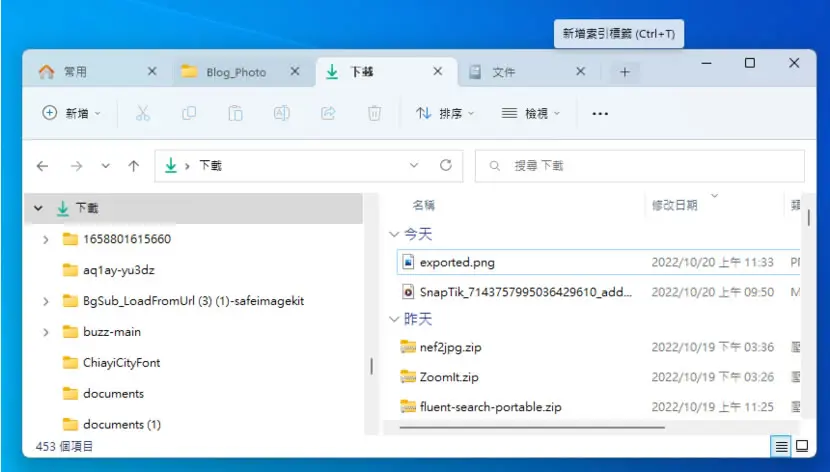Click the 新增 new item button
The image size is (830, 472).
(71, 113)
